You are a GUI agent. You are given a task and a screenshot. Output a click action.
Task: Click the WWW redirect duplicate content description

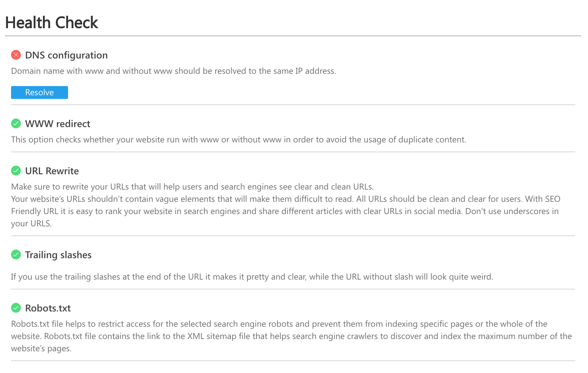(239, 140)
